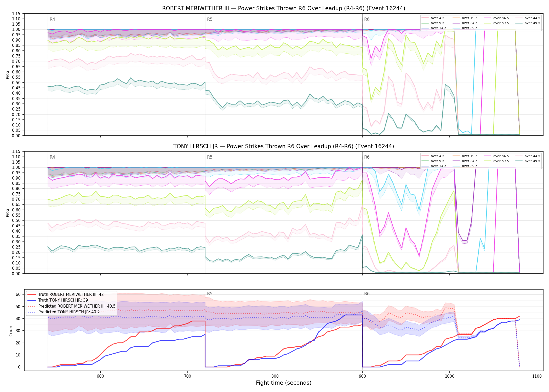Select 'over 29.5' in Meriwether chart legend
The height and width of the screenshot is (392, 549).
465,28
